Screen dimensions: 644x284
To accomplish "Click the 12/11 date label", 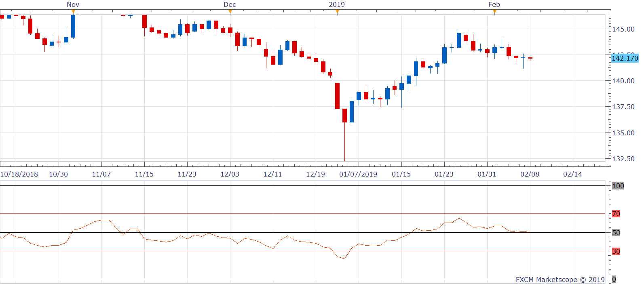I will click(x=273, y=174).
